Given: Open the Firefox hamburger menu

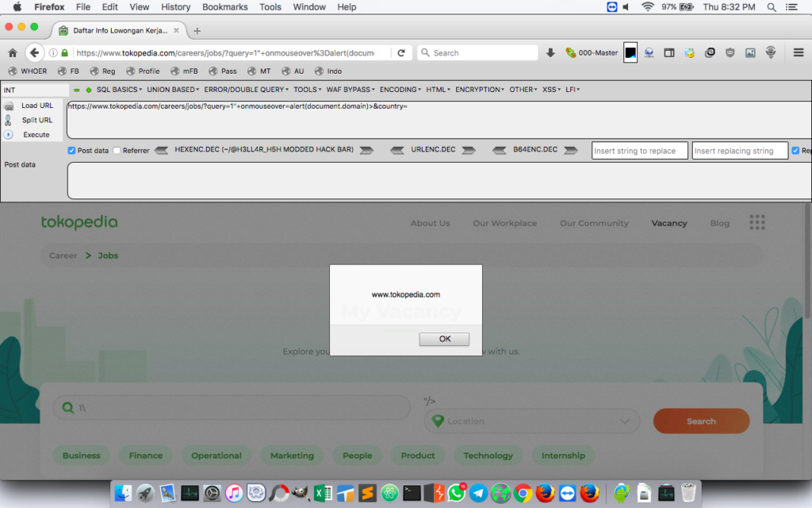Looking at the screenshot, I should [x=798, y=52].
